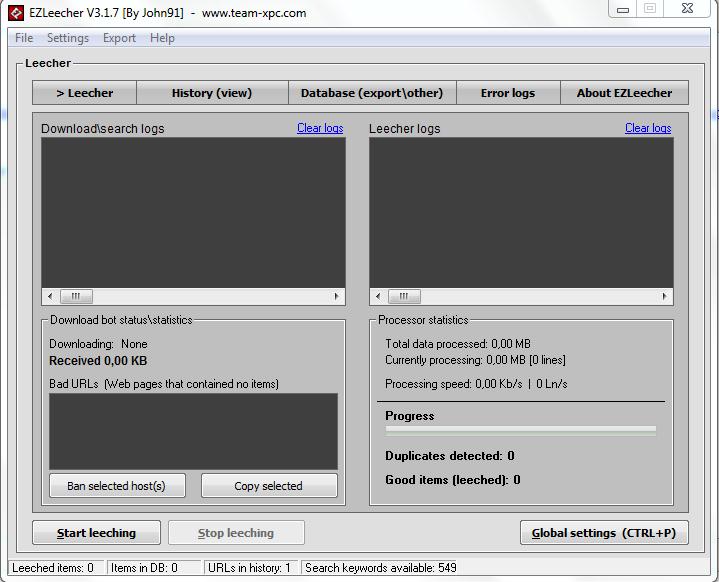This screenshot has width=719, height=582.
Task: Open the File menu
Action: (24, 38)
